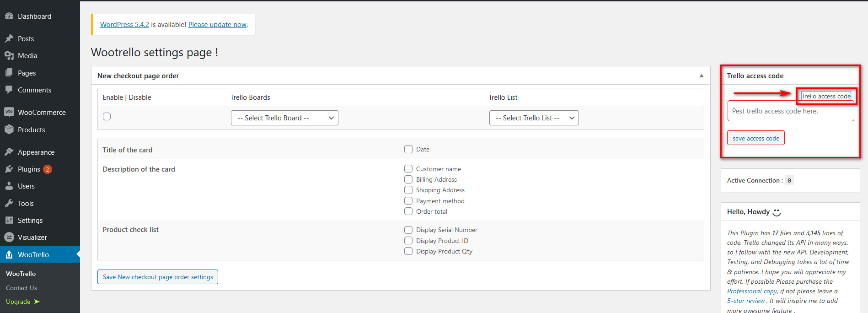
Task: Click the Please update now link
Action: click(x=217, y=25)
